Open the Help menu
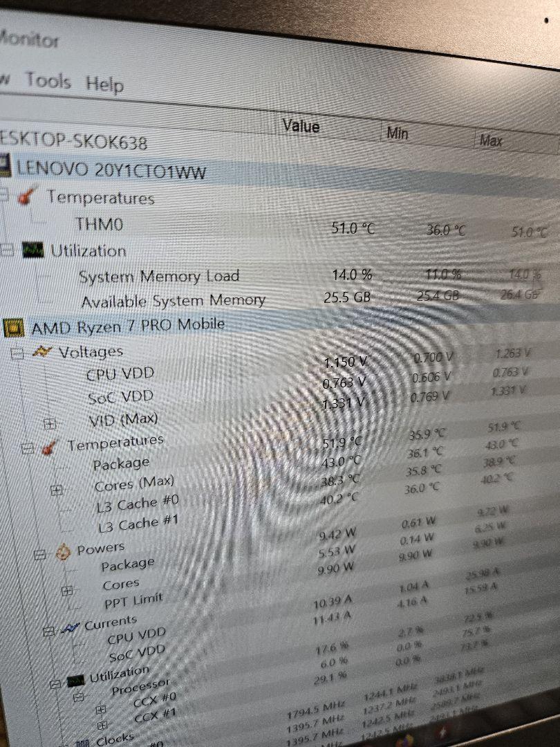The width and height of the screenshot is (560, 747). [105, 84]
